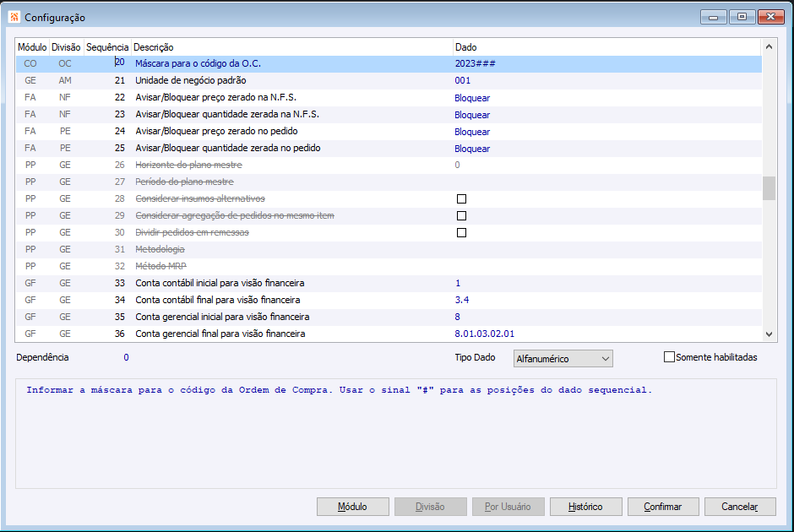Click the Dependência value '0'
This screenshot has width=794, height=532.
(x=126, y=357)
